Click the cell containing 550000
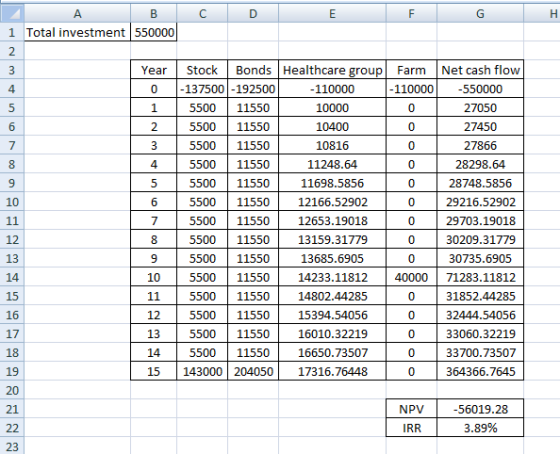The width and height of the screenshot is (560, 454). (x=154, y=32)
